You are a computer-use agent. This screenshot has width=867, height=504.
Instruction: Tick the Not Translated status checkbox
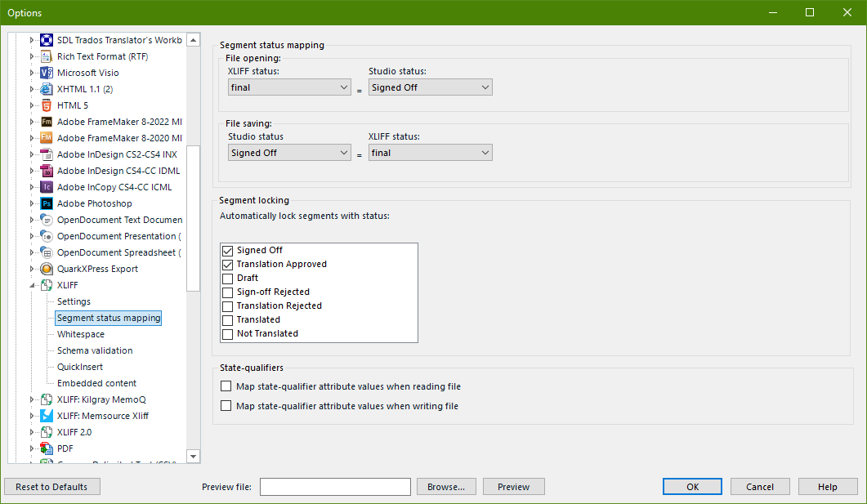pos(227,334)
